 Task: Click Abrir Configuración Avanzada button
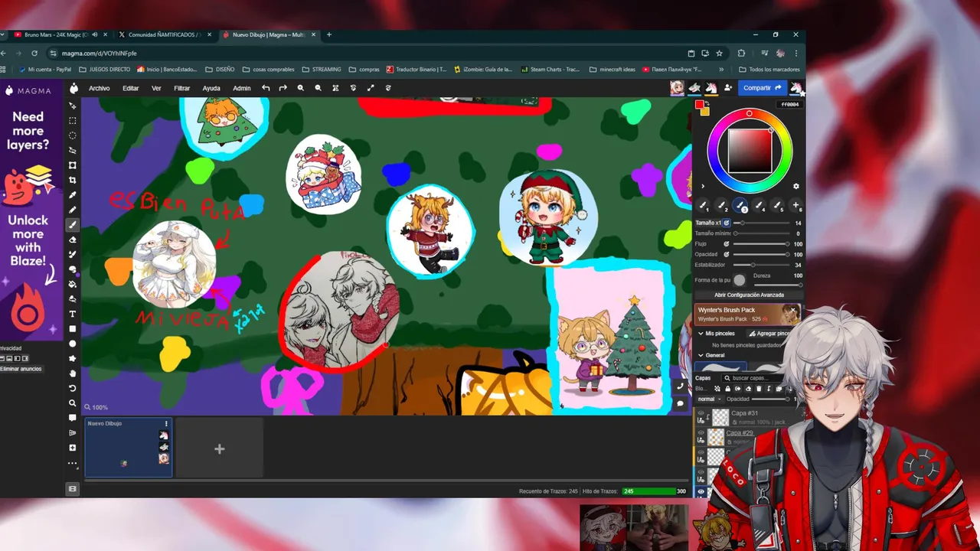click(749, 295)
